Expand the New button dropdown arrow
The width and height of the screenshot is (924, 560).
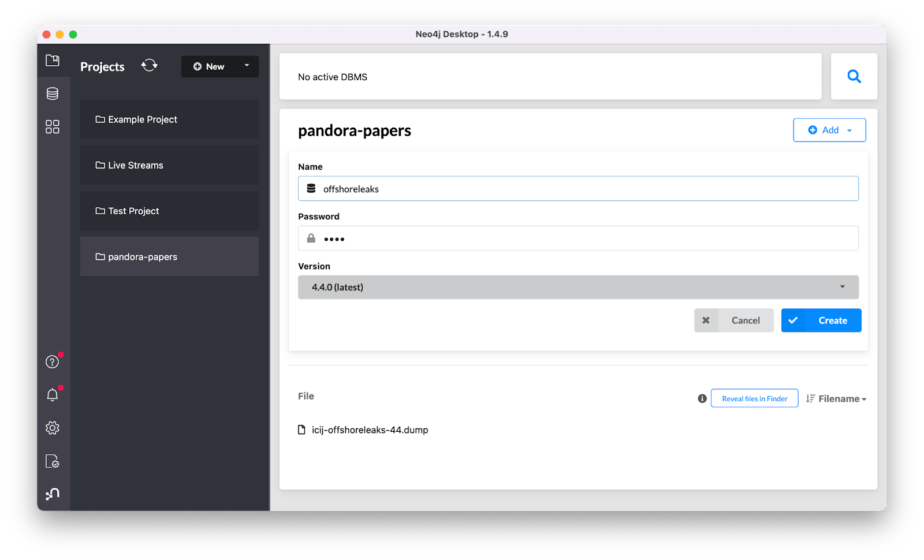click(247, 66)
